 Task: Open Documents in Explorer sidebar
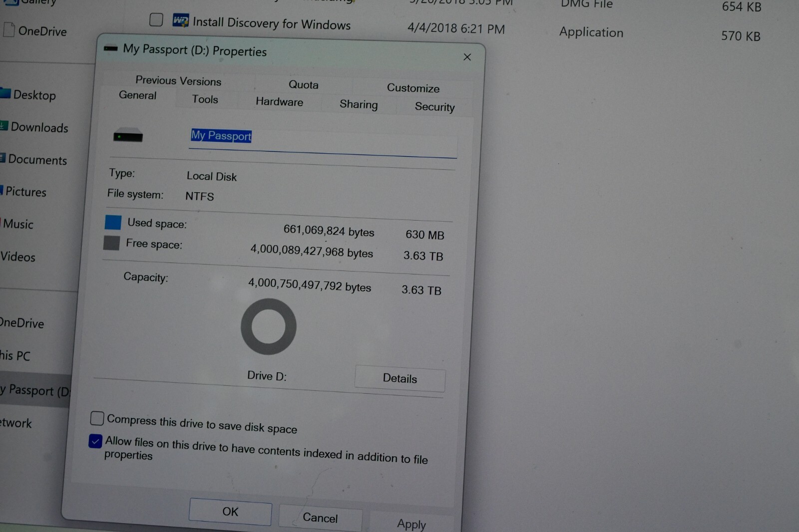pyautogui.click(x=37, y=160)
